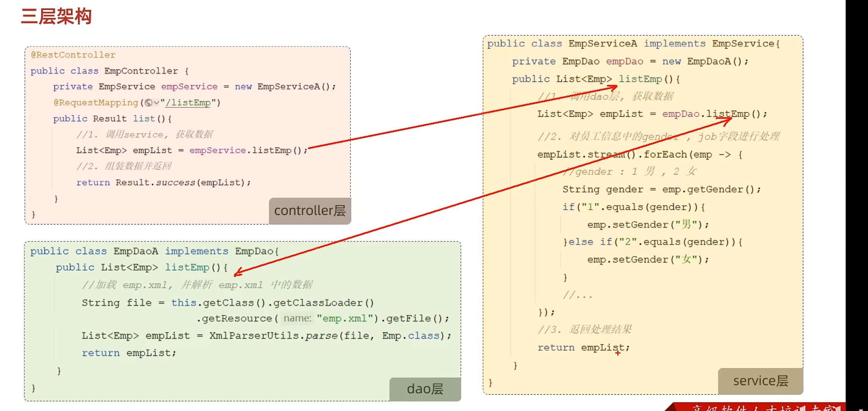Click the red plus cursor near return empList
Screen dimensions: 868x411
[x=617, y=353]
